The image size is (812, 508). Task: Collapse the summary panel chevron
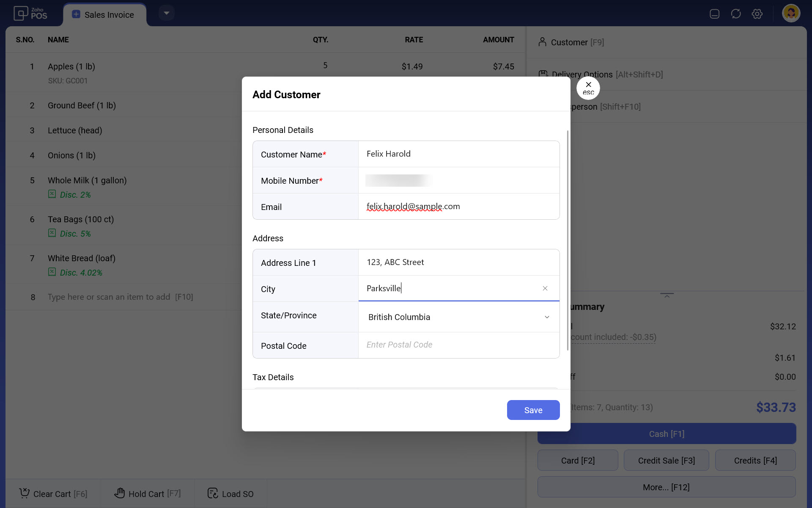(x=667, y=295)
